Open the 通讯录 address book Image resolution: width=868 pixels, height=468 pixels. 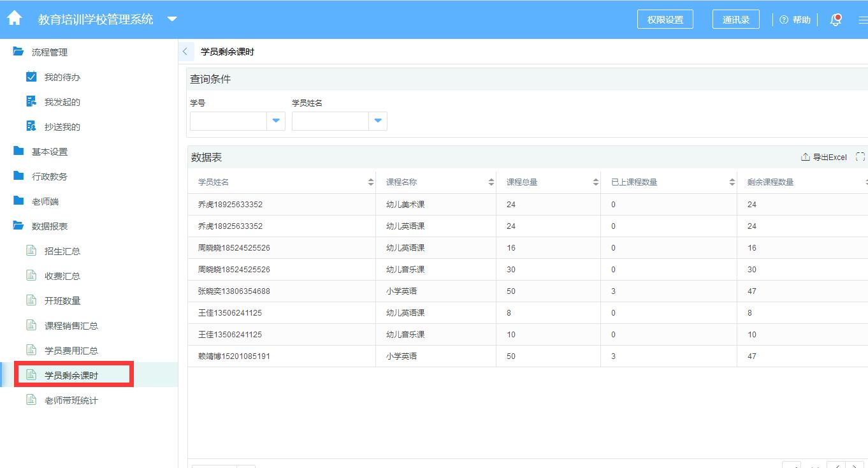736,20
